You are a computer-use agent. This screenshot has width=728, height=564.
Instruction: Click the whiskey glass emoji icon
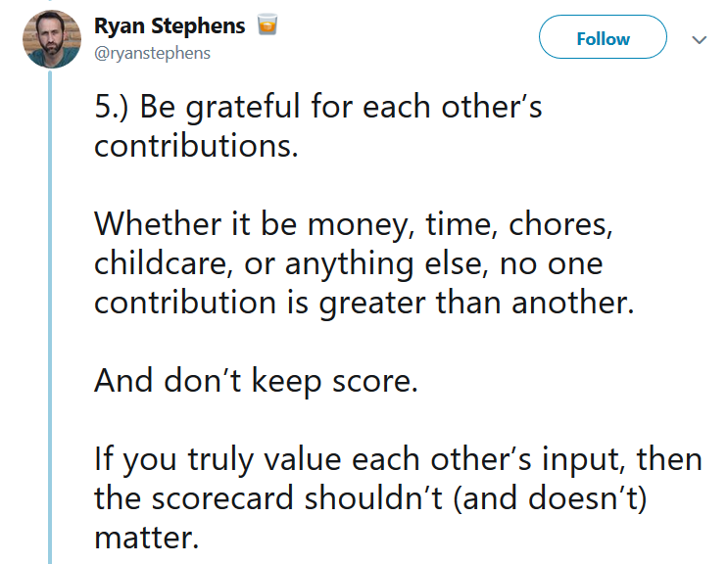pyautogui.click(x=267, y=24)
